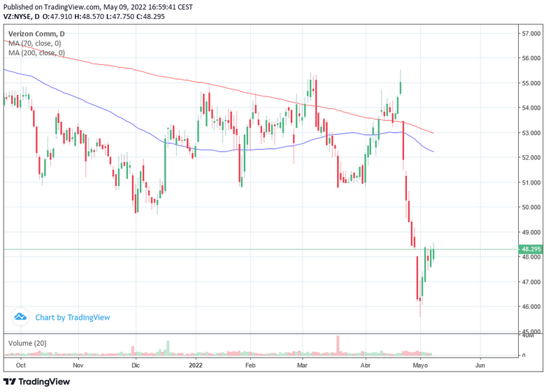Screen dimensions: 546x392
Task: Click the 50.000 price axis label
Action: click(531, 207)
